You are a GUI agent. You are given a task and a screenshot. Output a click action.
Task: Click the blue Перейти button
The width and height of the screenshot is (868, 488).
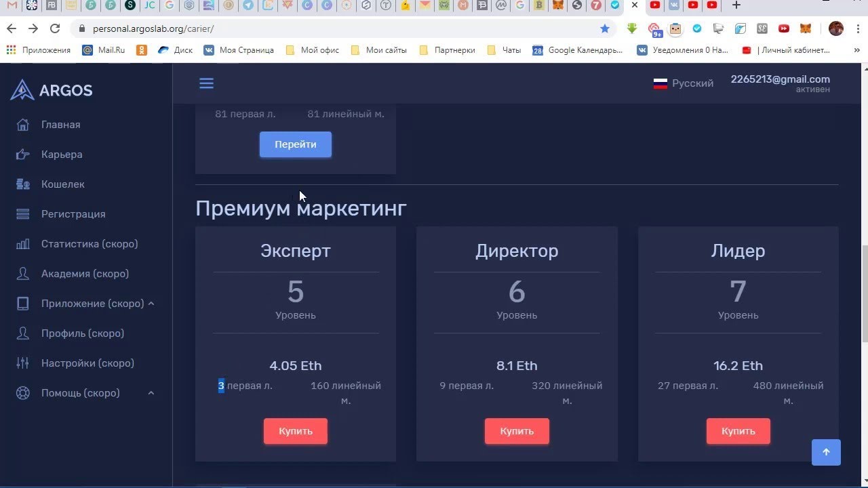pos(296,144)
